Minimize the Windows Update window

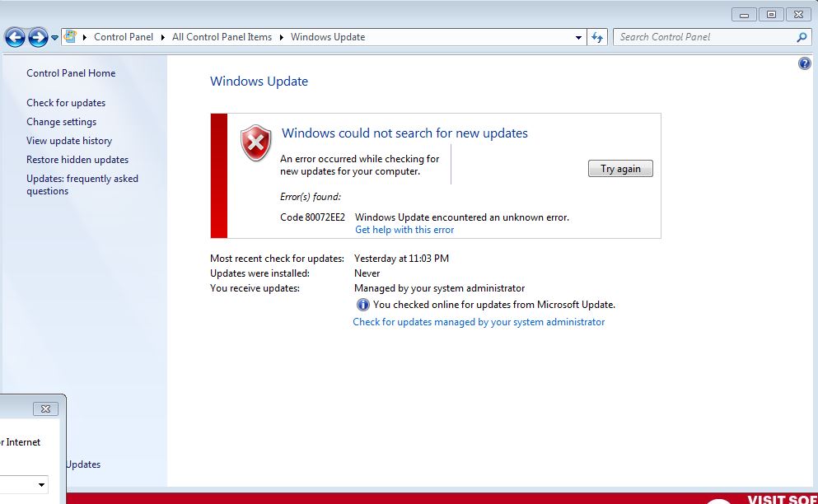pyautogui.click(x=745, y=15)
